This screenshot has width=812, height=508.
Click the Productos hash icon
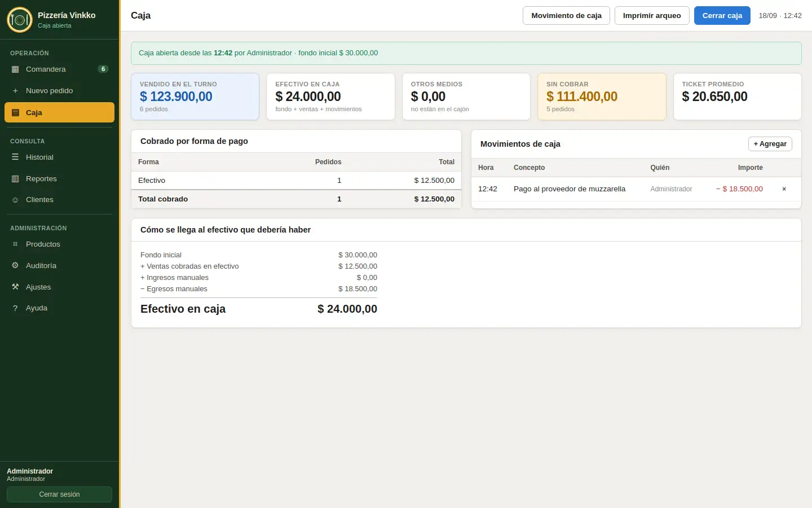[15, 244]
